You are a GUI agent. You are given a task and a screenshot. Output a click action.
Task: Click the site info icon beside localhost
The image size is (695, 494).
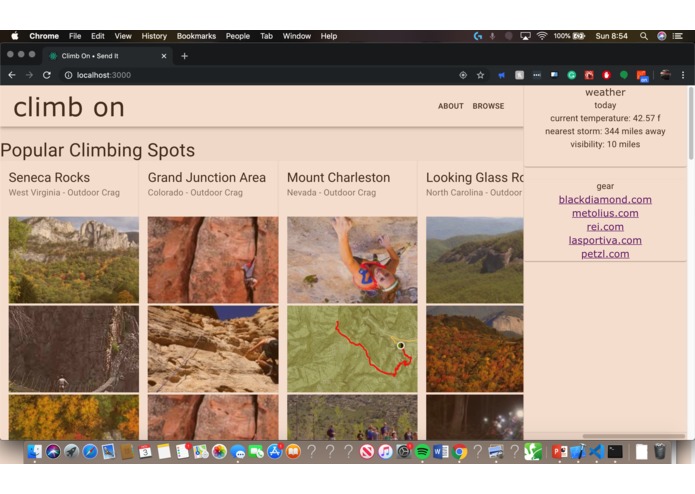68,75
